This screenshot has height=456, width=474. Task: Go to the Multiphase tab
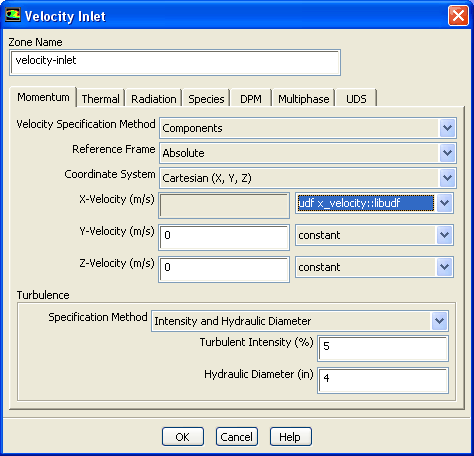pyautogui.click(x=303, y=99)
